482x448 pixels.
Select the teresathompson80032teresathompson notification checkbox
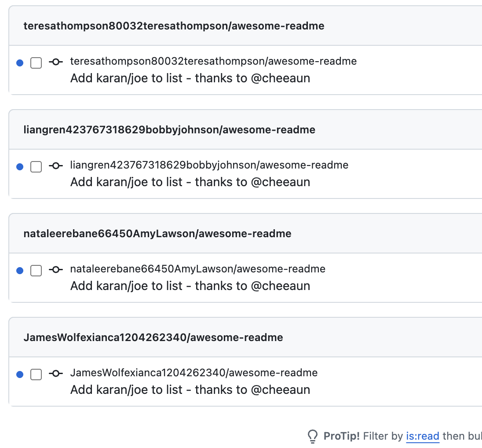[x=36, y=63]
